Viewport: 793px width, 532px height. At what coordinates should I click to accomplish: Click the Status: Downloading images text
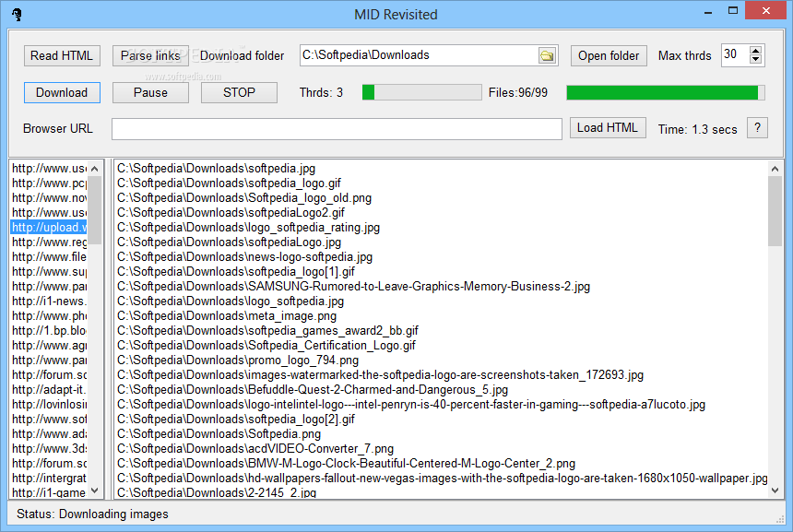tap(92, 514)
